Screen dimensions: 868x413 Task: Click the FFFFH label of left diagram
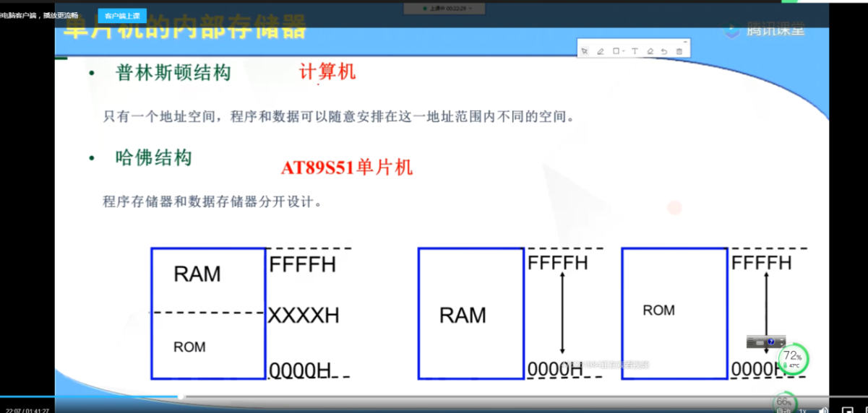pyautogui.click(x=303, y=265)
